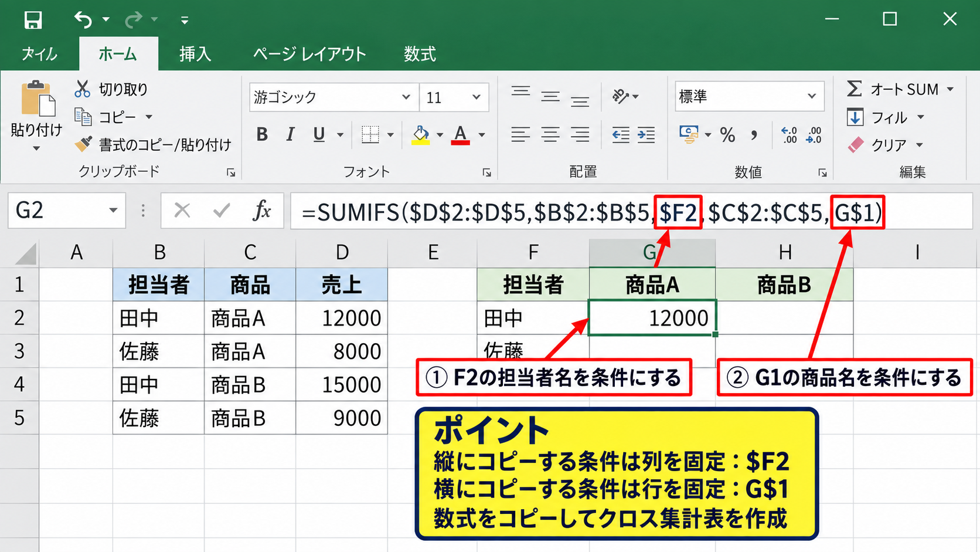Click Top Align icon
Viewport: 980px width, 552px height.
click(x=520, y=93)
